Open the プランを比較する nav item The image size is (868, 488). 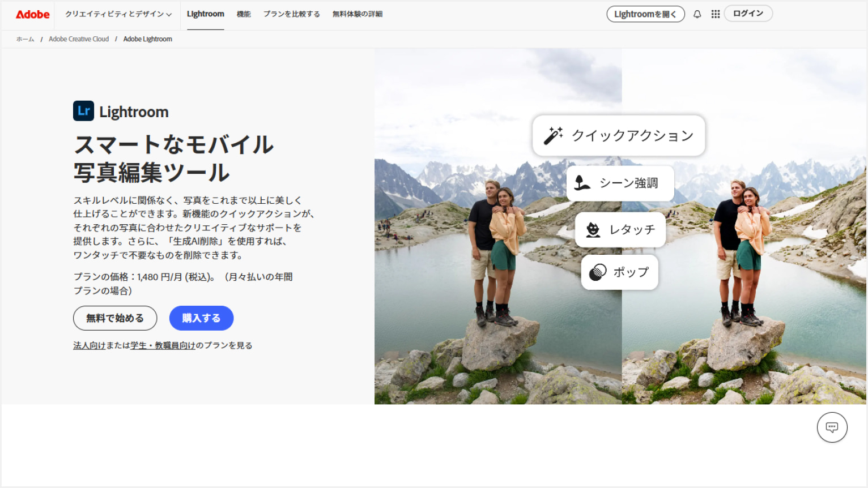[x=291, y=14]
